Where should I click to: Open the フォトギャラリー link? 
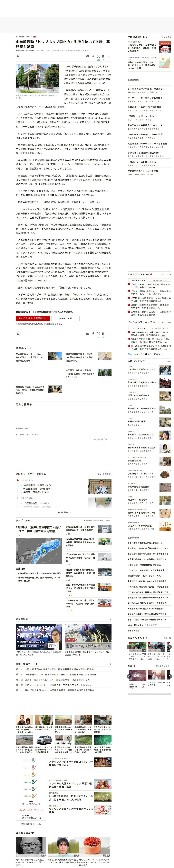[x=164, y=666]
